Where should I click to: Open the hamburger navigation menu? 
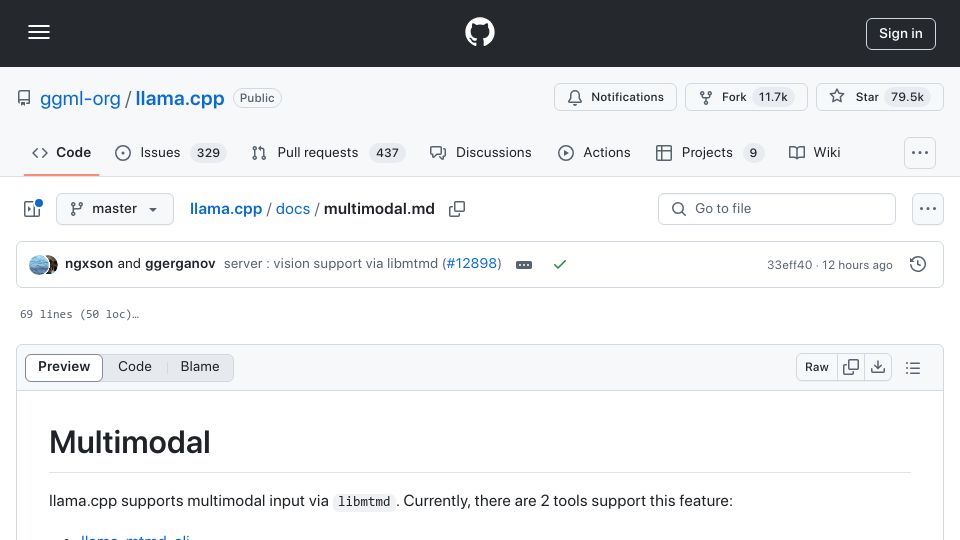point(39,32)
